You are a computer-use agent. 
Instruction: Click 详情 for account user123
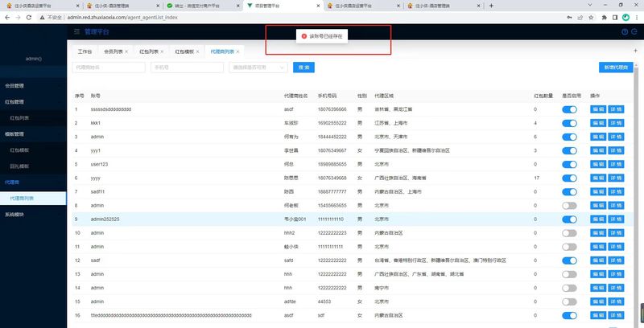coord(616,165)
